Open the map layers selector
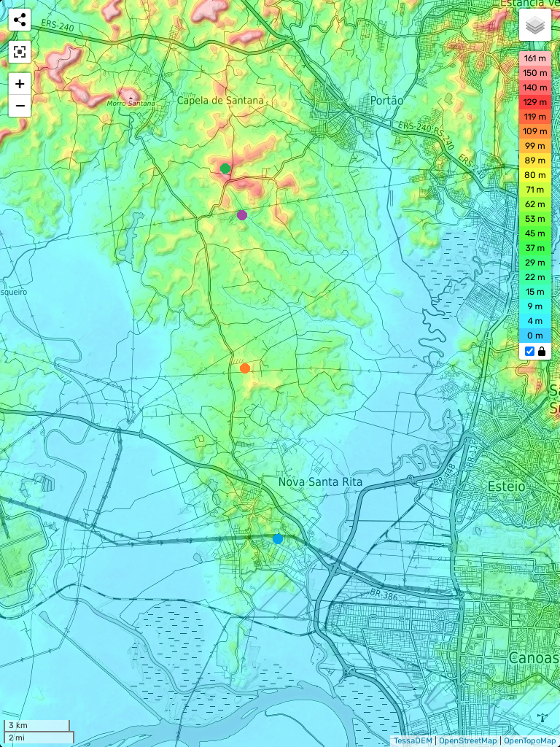Image resolution: width=560 pixels, height=747 pixels. click(x=535, y=26)
